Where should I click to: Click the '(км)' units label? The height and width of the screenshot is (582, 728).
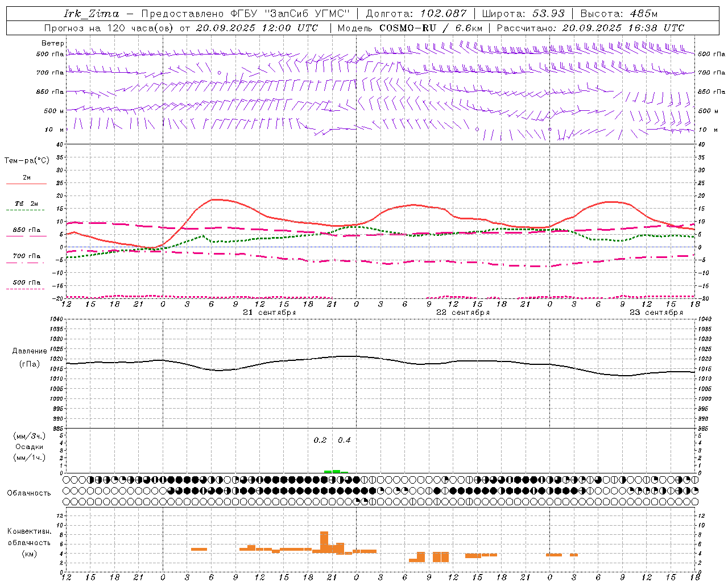30,554
